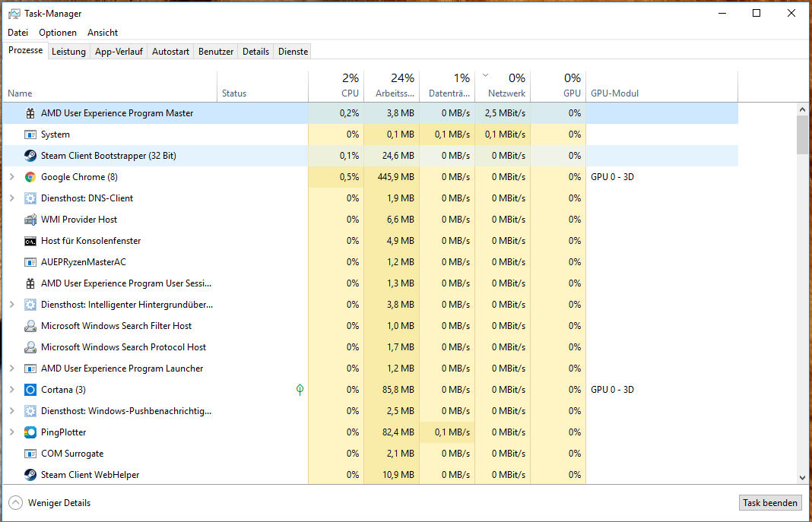Click the Diensthost DNS-Client gear icon

30,198
